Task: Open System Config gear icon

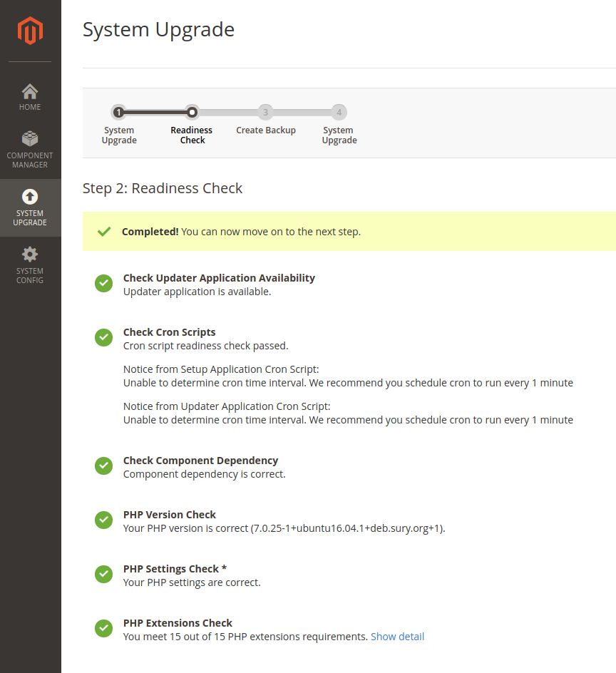Action: coord(30,255)
